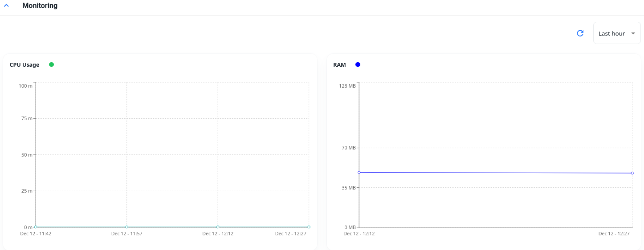
Task: Click the 75 m CPU axis label
Action: [27, 118]
